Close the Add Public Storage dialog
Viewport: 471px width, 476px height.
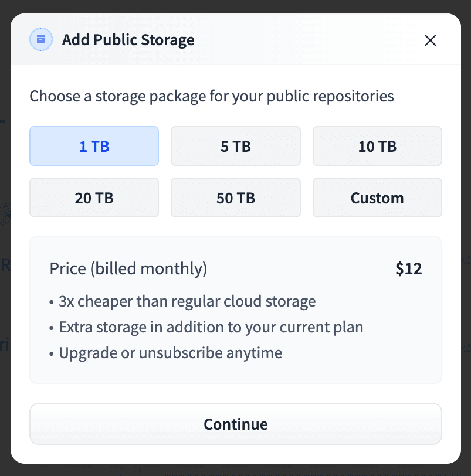[x=431, y=40]
